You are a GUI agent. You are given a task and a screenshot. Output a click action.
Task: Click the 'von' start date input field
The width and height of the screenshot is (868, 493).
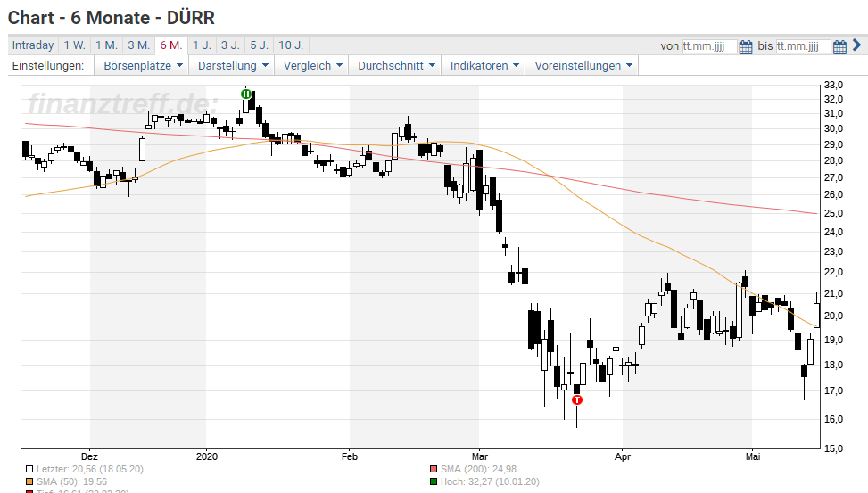(x=709, y=46)
